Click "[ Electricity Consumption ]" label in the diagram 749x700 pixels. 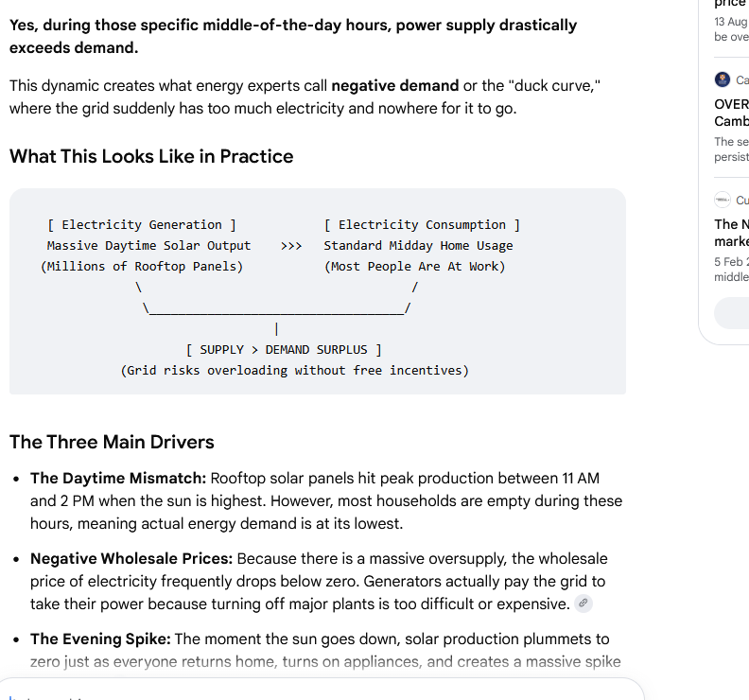[x=422, y=224]
